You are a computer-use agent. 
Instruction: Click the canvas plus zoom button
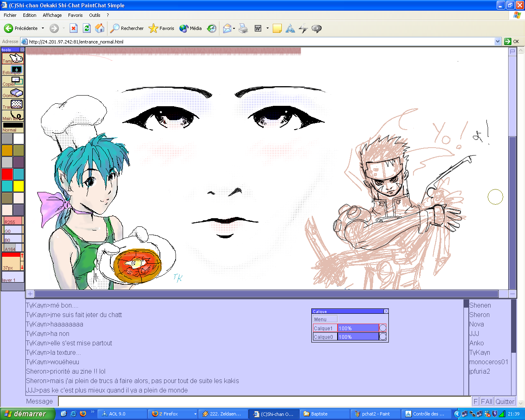30,294
